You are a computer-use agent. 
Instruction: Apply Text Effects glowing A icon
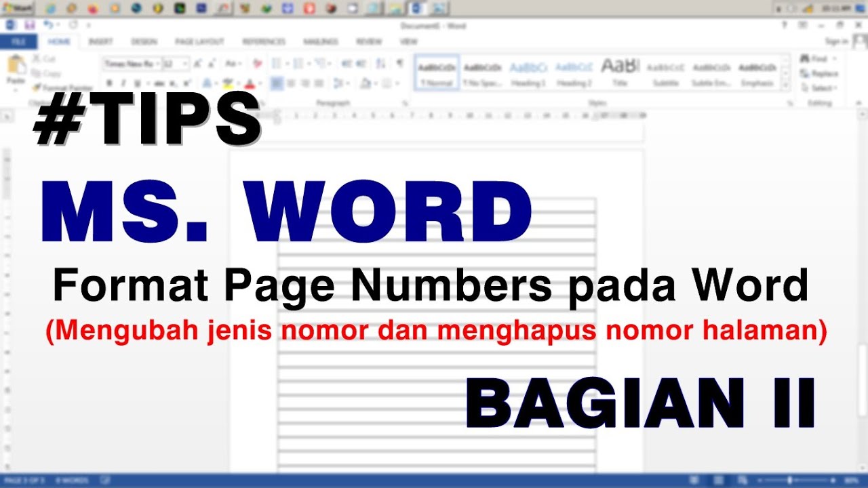[x=208, y=83]
